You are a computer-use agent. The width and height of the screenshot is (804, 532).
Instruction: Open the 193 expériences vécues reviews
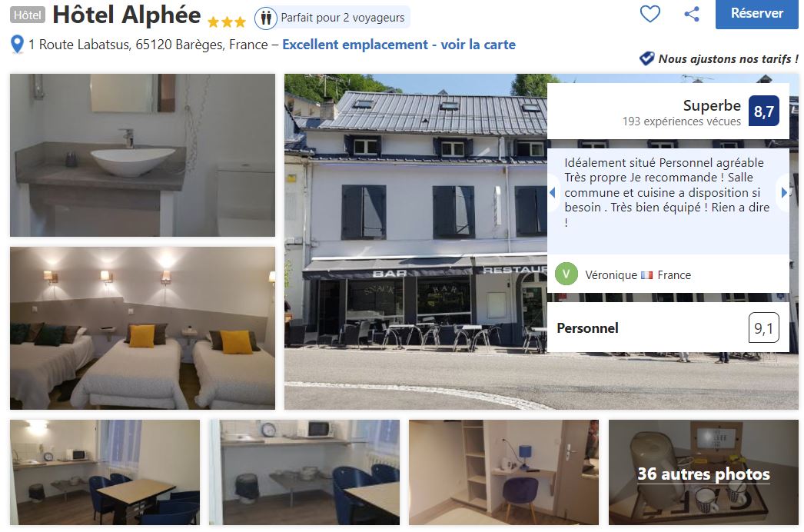pos(682,121)
